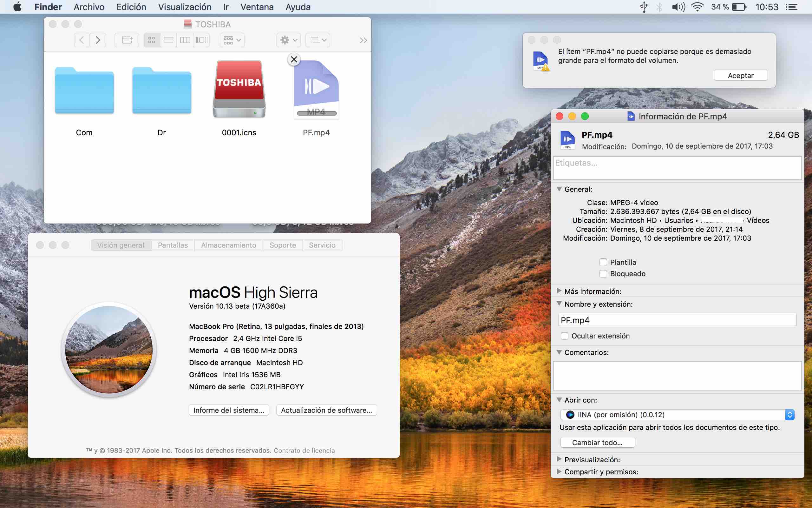The image size is (812, 508).
Task: Open the Wi-Fi status menu
Action: [697, 7]
